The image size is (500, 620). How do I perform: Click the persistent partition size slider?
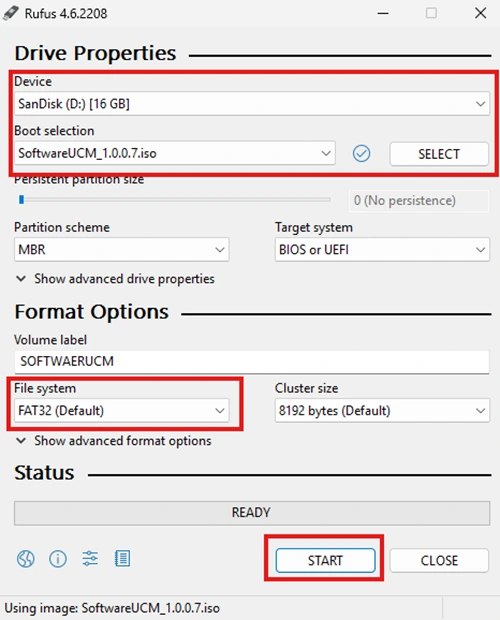[x=174, y=200]
